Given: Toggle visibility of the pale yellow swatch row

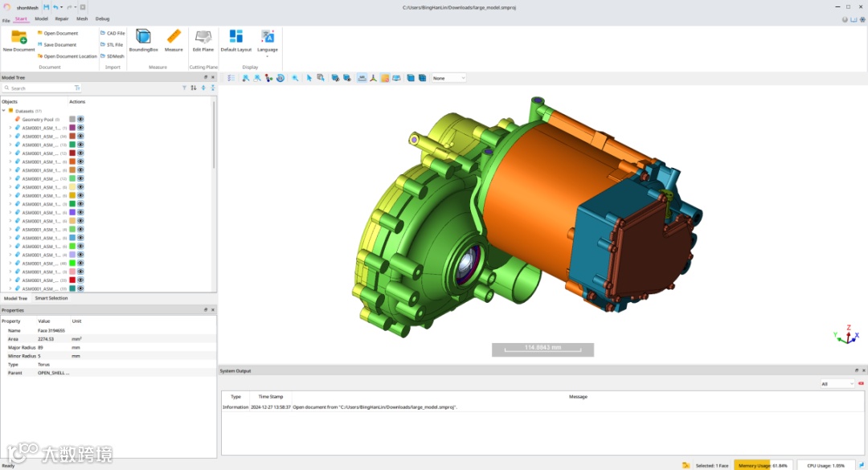Looking at the screenshot, I should (80, 187).
